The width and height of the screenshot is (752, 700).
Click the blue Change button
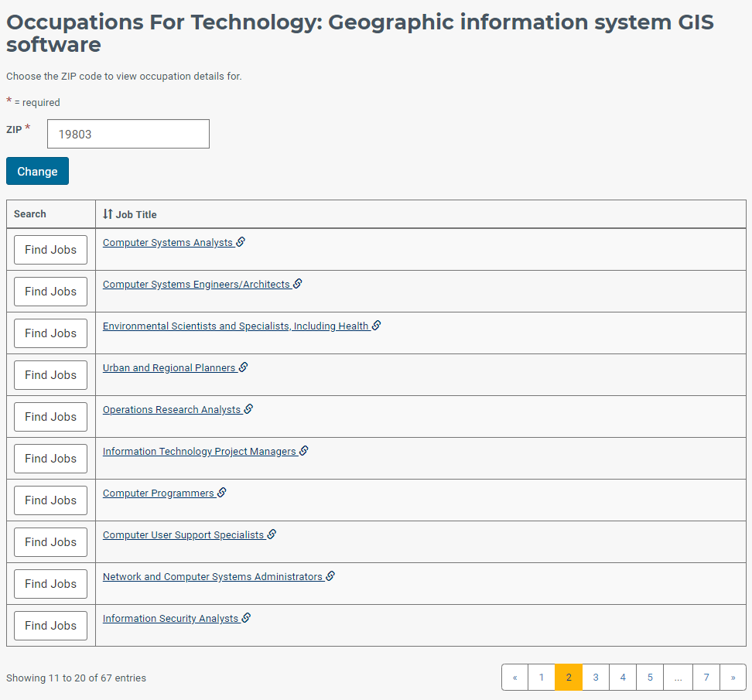pyautogui.click(x=37, y=171)
